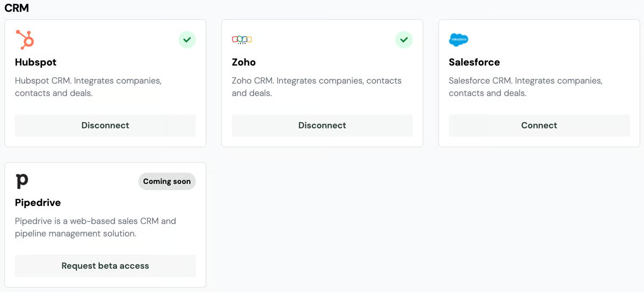Select the Salesforce card title
Image resolution: width=644 pixels, height=292 pixels.
point(474,62)
